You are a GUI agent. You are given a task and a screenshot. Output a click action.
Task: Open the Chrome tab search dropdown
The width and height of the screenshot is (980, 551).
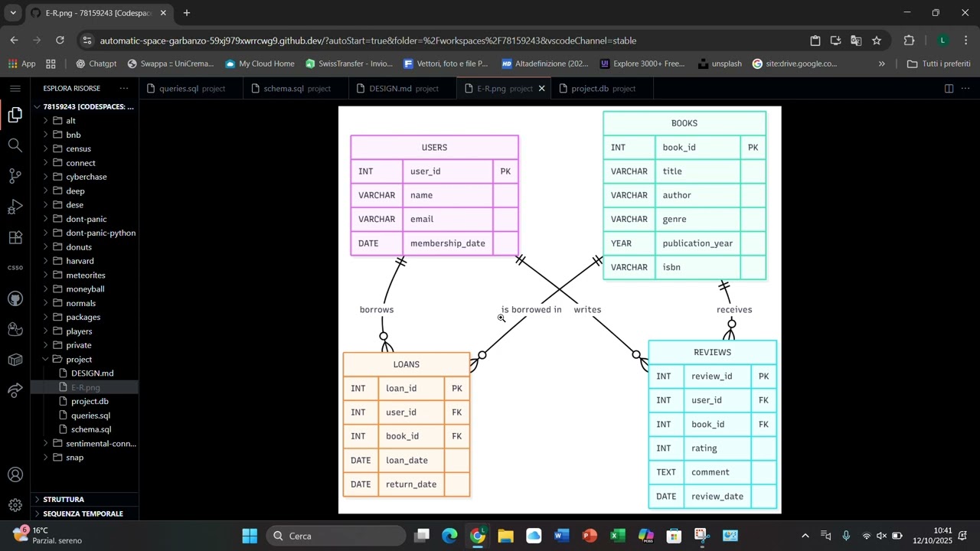coord(13,13)
